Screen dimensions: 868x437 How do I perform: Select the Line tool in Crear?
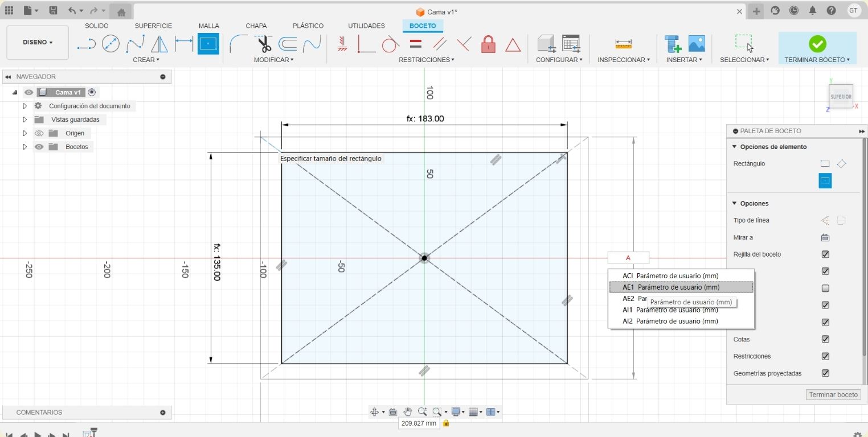(86, 44)
